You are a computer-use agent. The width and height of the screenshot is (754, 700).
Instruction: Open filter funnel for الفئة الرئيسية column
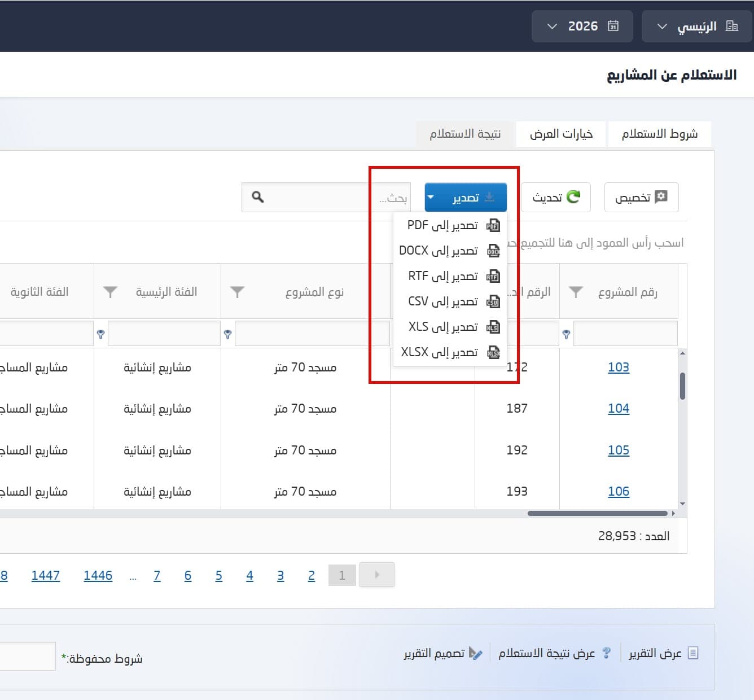tap(110, 292)
